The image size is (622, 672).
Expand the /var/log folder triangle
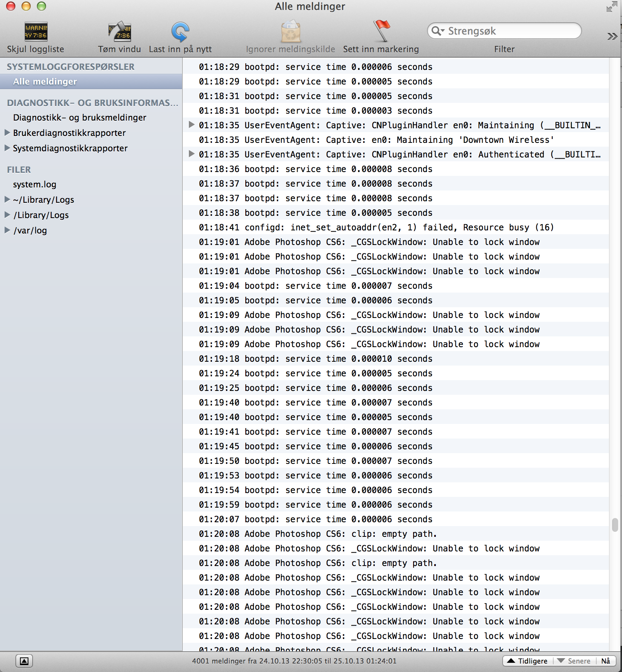pyautogui.click(x=7, y=230)
